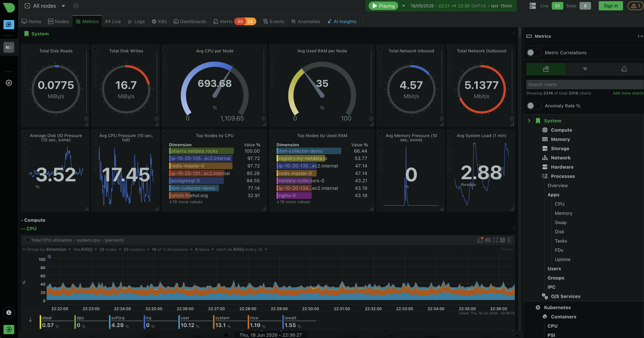Click the Compute chip icon in tree
The height and width of the screenshot is (338, 644).
pos(545,130)
